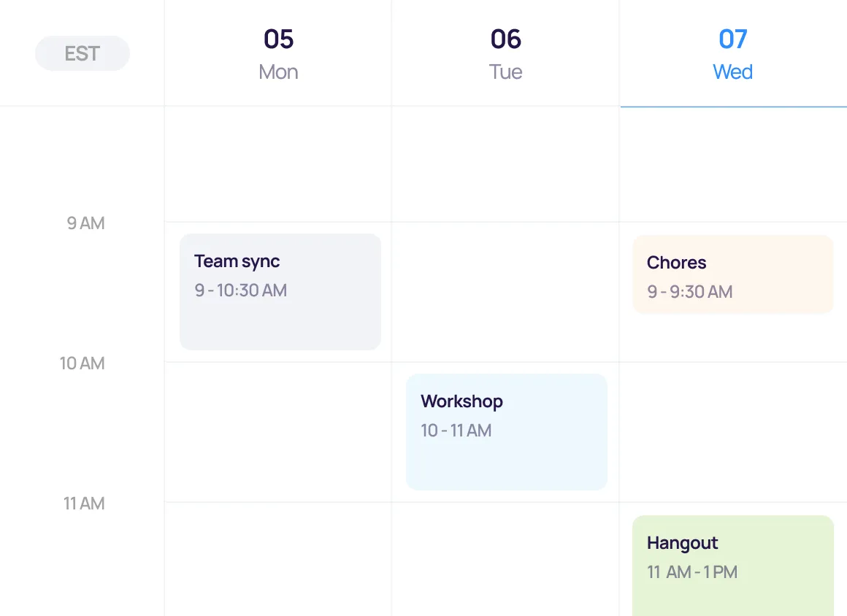
Task: Select the empty Monday 10 AM slot
Action: click(278, 432)
